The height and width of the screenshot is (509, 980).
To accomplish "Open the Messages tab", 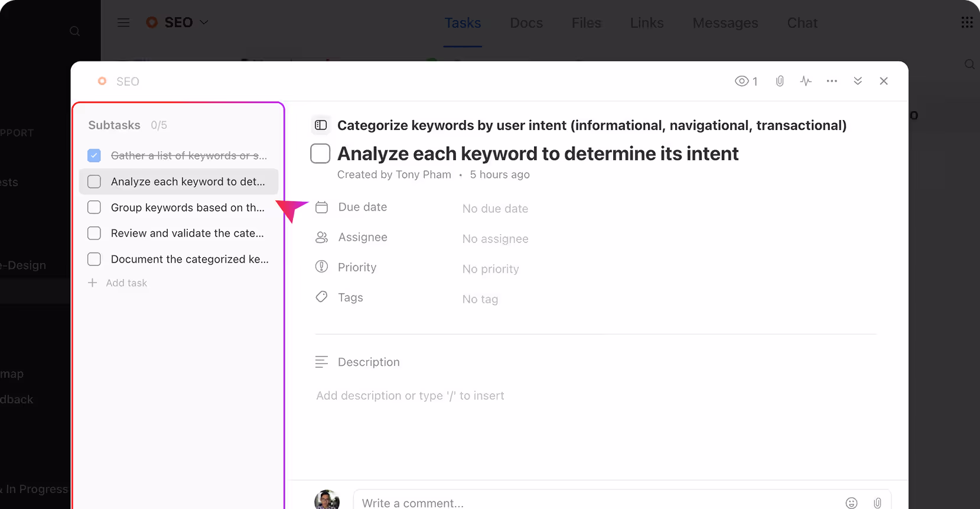I will (x=725, y=23).
